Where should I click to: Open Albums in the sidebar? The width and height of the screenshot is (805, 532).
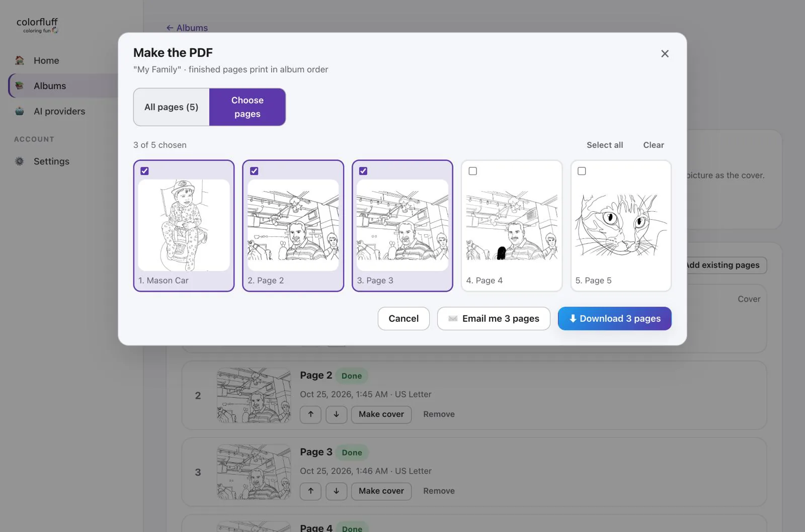click(50, 86)
